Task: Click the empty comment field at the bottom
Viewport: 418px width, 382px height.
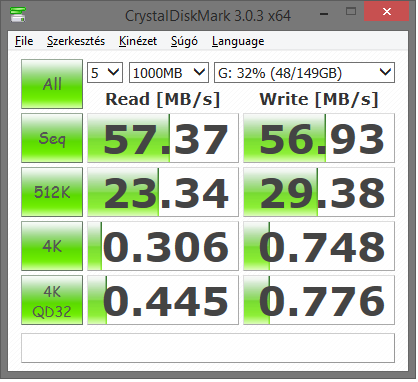Action: click(x=208, y=348)
